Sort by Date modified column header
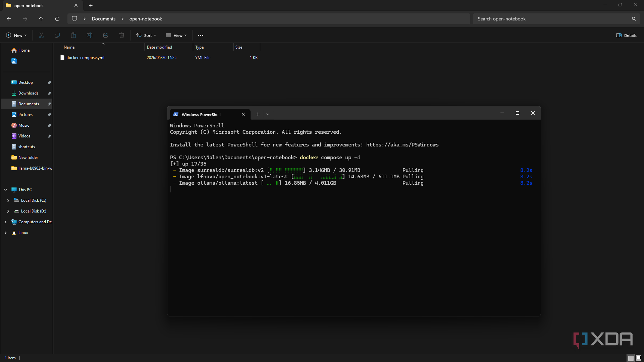 click(169, 47)
